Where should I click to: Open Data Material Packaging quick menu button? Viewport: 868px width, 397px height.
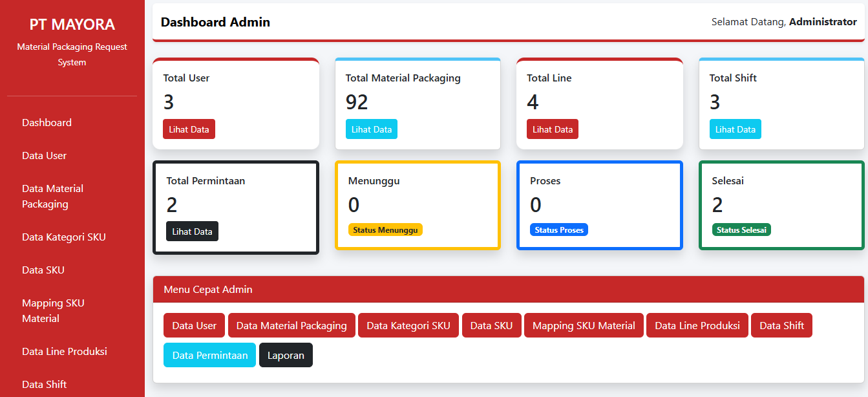click(x=291, y=326)
